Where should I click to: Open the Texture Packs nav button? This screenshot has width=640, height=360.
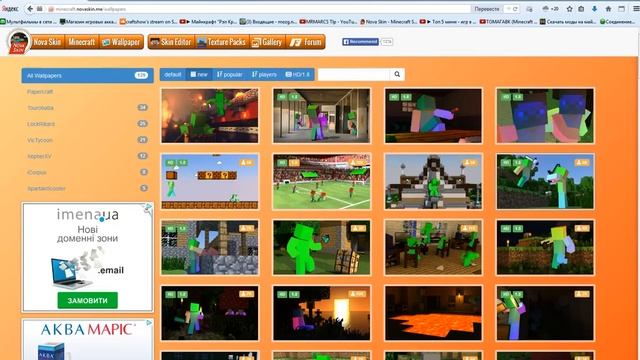click(222, 42)
